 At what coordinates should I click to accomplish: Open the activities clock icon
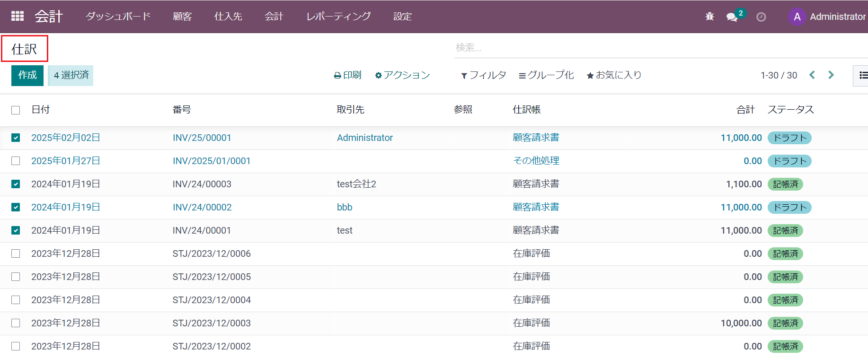pyautogui.click(x=761, y=17)
